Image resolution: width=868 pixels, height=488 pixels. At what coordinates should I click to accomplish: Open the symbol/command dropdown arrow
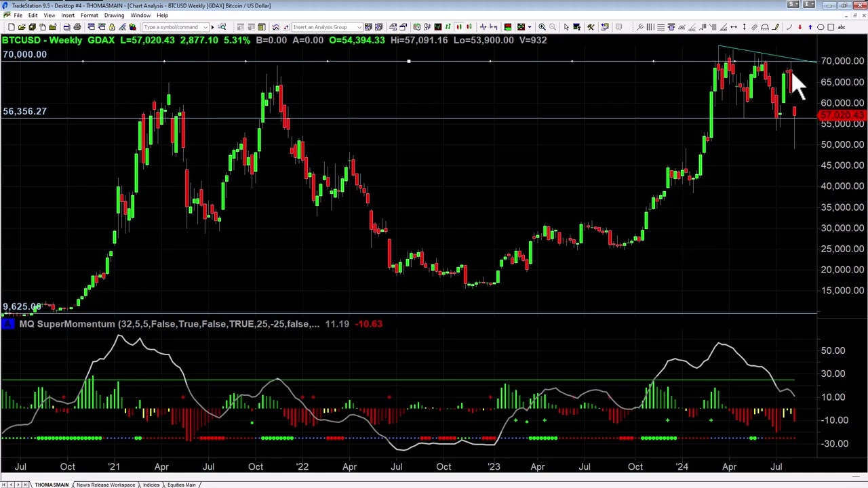[205, 27]
